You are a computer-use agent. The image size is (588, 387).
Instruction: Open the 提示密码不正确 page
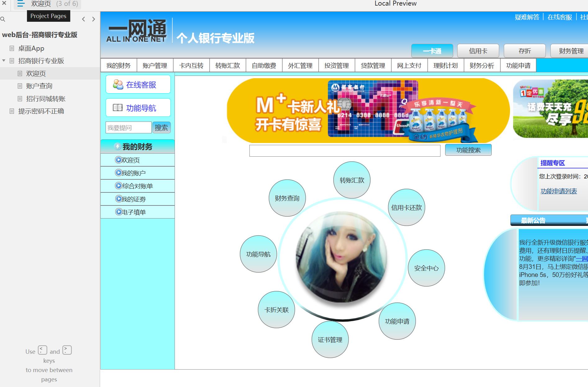pyautogui.click(x=41, y=111)
